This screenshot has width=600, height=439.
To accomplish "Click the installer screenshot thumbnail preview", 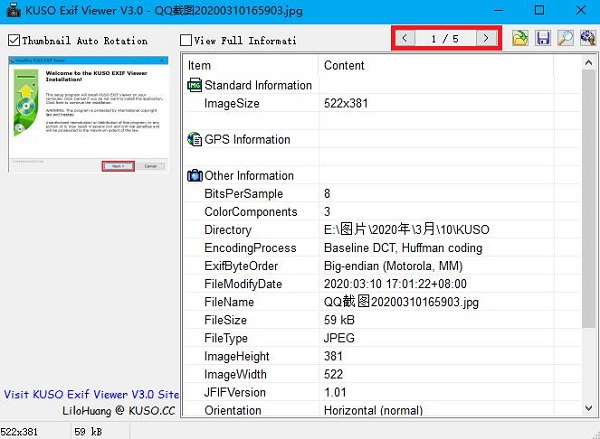I will (88, 114).
